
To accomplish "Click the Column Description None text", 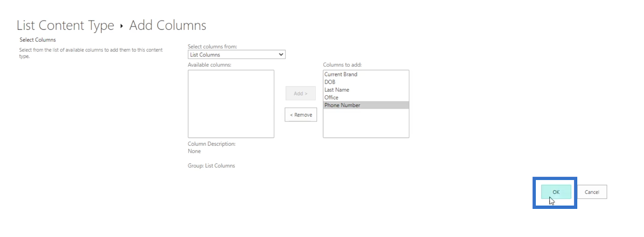I will click(x=194, y=151).
